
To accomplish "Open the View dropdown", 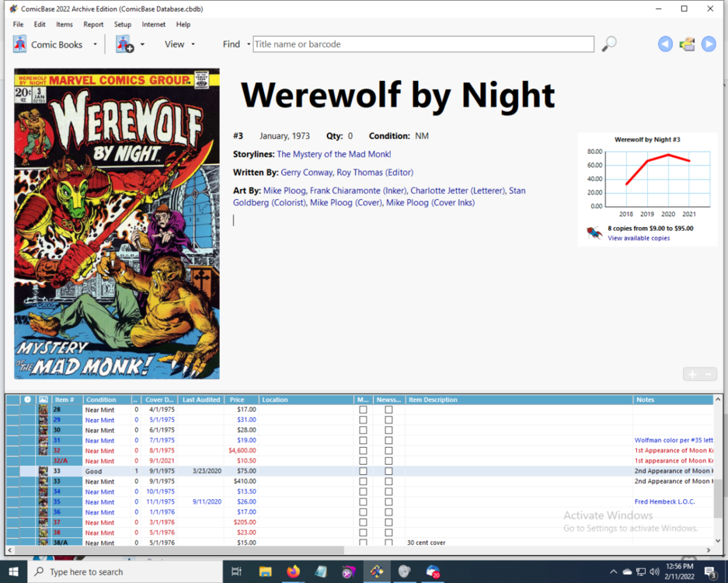I will point(179,44).
